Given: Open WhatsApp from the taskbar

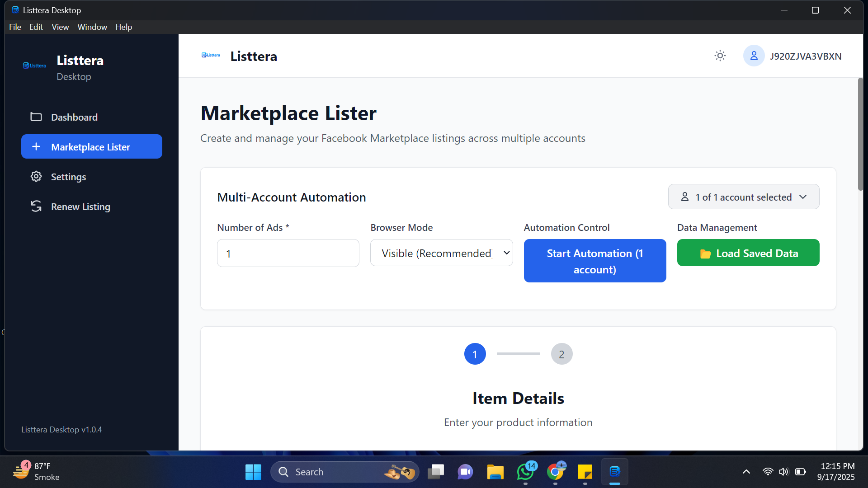Looking at the screenshot, I should pyautogui.click(x=525, y=471).
